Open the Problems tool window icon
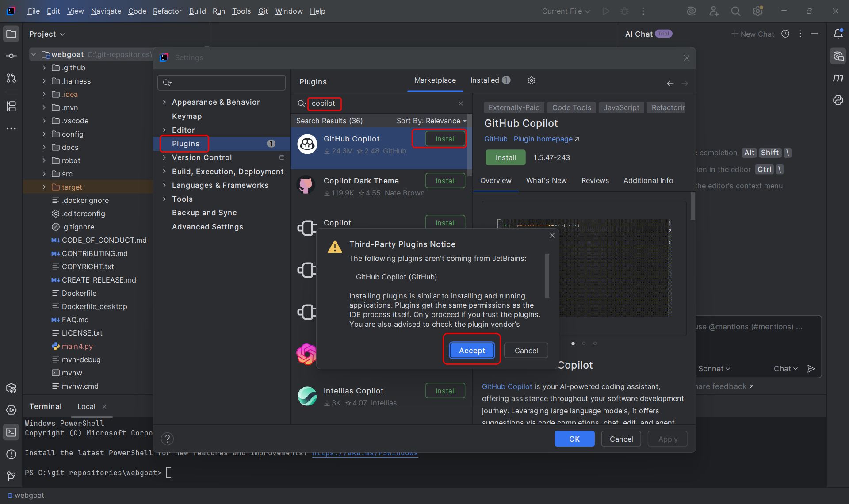 click(x=11, y=454)
